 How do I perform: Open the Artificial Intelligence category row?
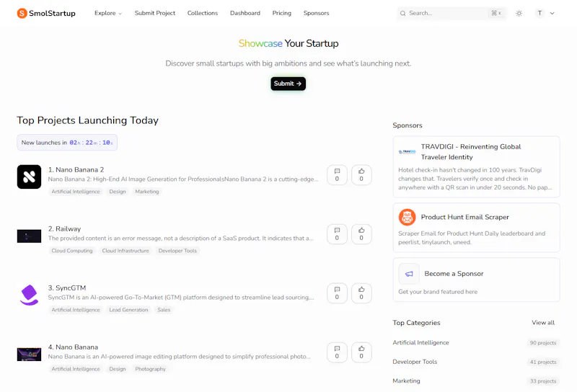click(476, 343)
